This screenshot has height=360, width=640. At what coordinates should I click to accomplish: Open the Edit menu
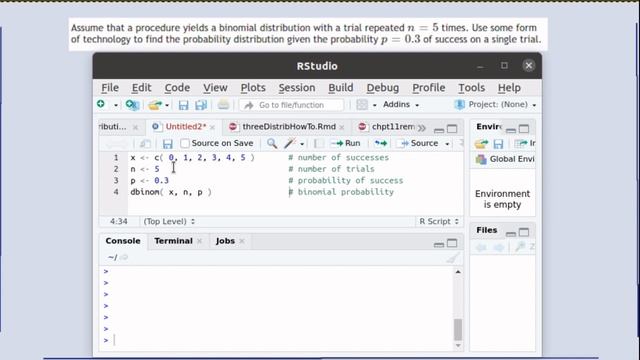tap(141, 88)
